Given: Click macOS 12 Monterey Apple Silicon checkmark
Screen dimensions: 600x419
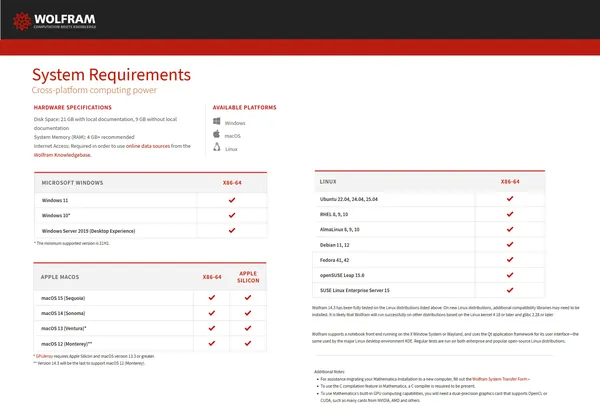Looking at the screenshot, I should point(248,343).
